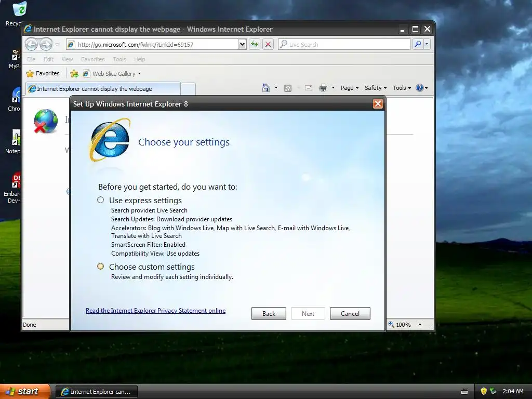Click the Stop loading red X icon

(x=268, y=44)
